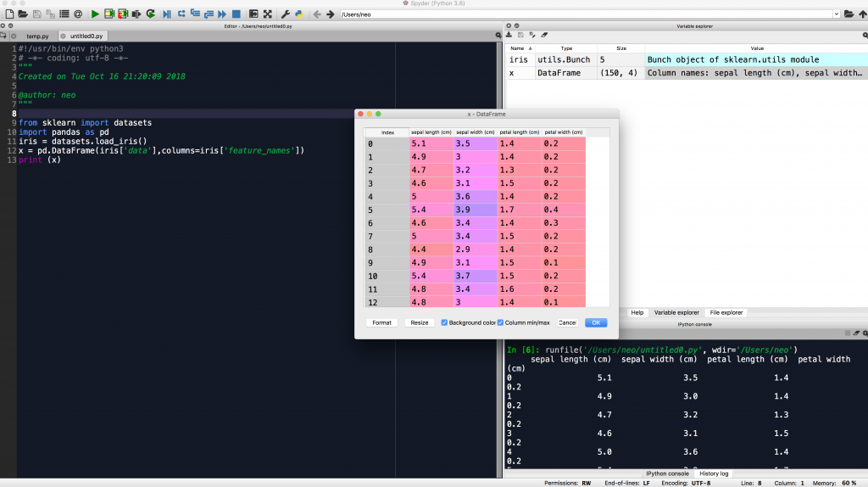Re-run last script icon
Screen dimensions: 868x487
pos(151,14)
